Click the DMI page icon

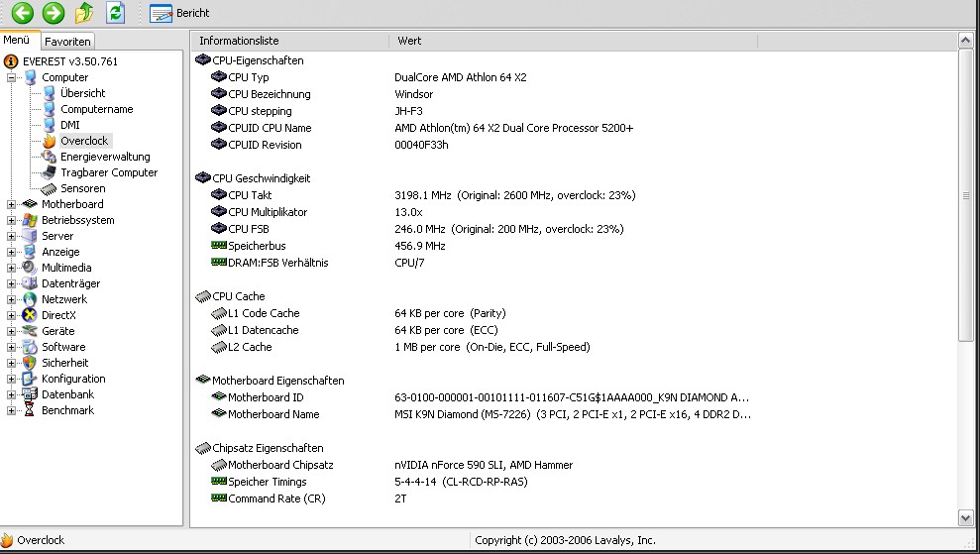pyautogui.click(x=49, y=125)
